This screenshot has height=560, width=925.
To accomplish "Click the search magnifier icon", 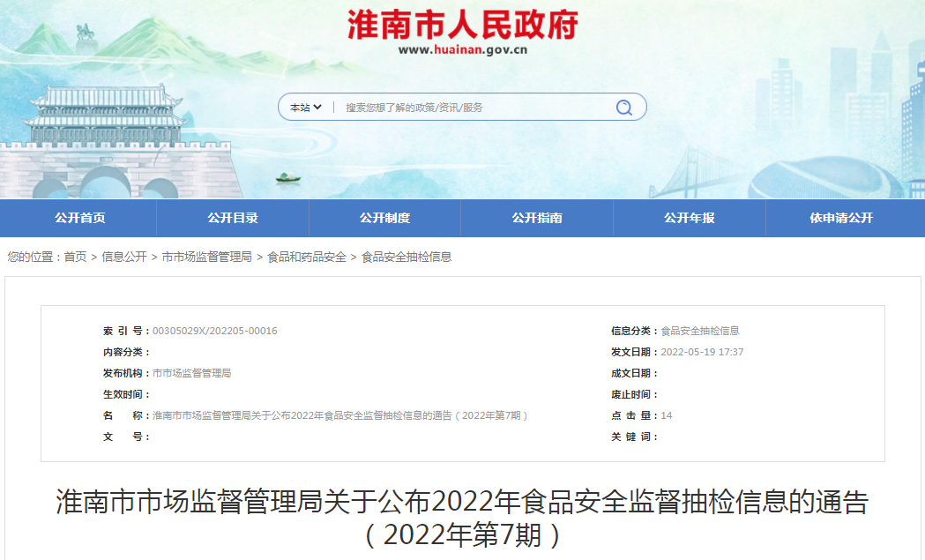I will pyautogui.click(x=623, y=106).
